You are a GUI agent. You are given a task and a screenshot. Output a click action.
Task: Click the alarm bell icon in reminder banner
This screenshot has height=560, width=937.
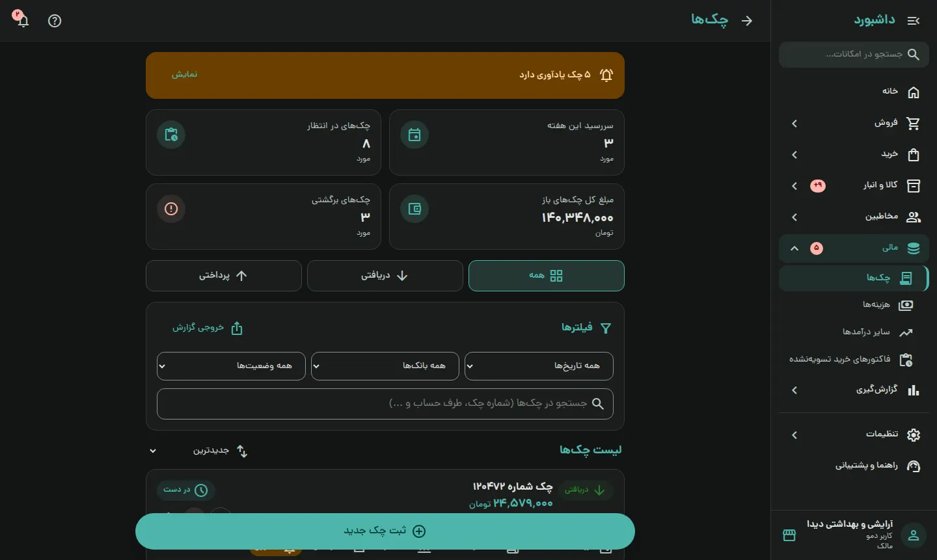point(606,75)
